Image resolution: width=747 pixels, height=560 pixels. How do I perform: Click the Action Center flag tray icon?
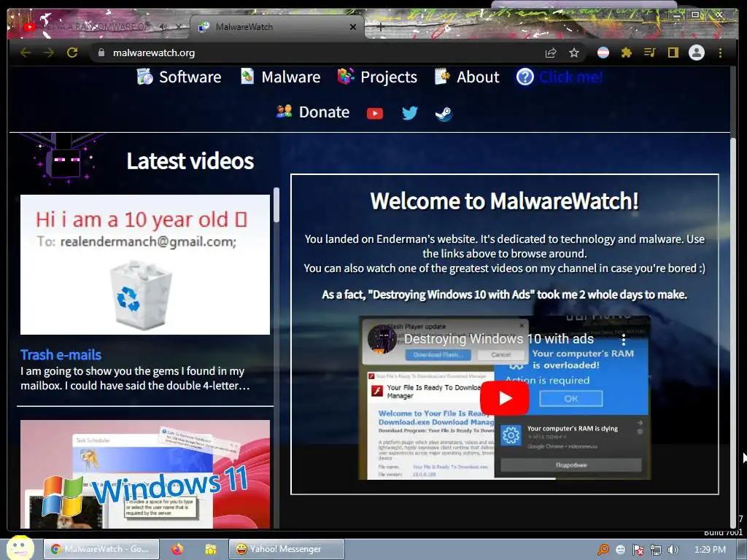click(638, 550)
